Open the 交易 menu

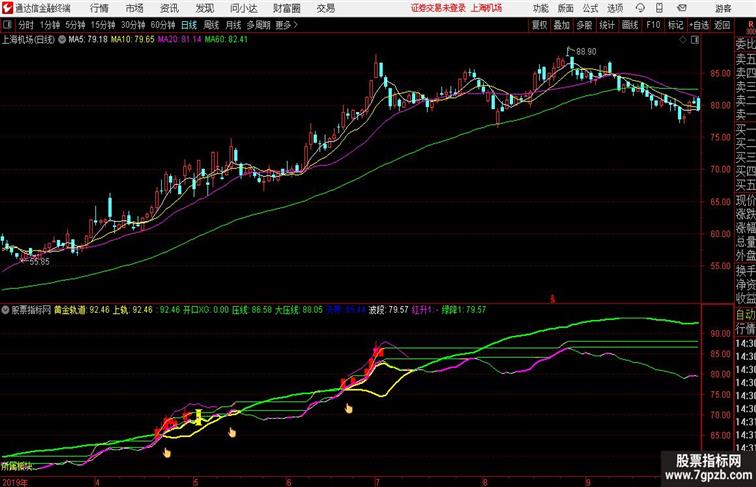326,8
